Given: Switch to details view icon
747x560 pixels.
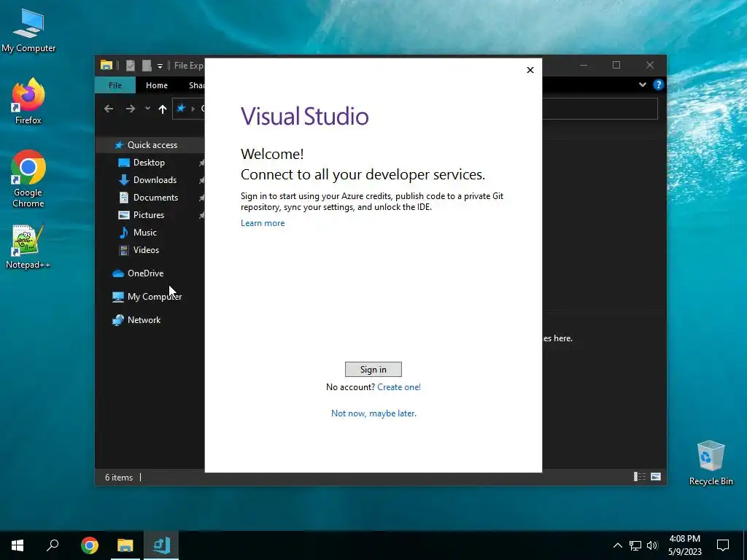Looking at the screenshot, I should tap(639, 477).
